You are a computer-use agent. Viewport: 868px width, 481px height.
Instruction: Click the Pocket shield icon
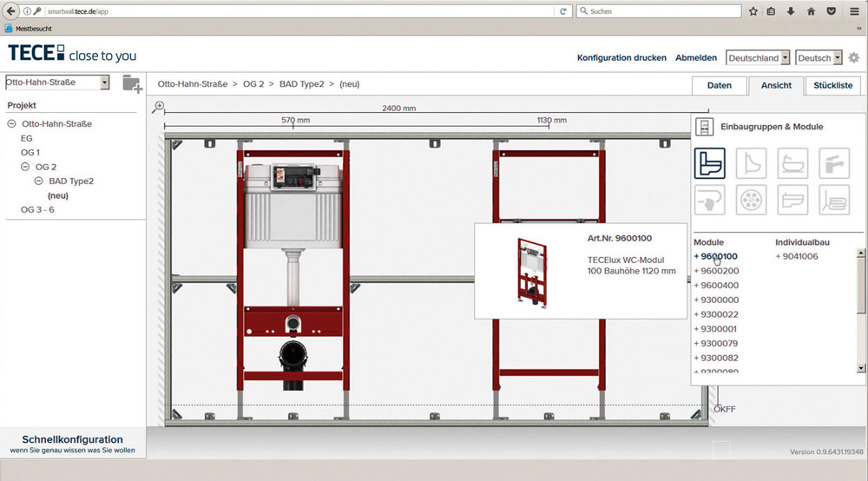click(x=831, y=11)
